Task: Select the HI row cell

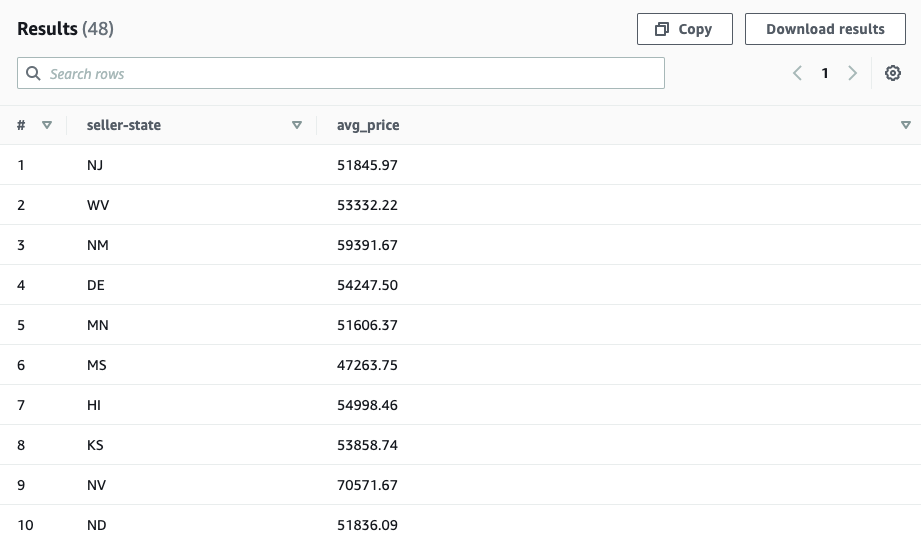Action: point(94,405)
